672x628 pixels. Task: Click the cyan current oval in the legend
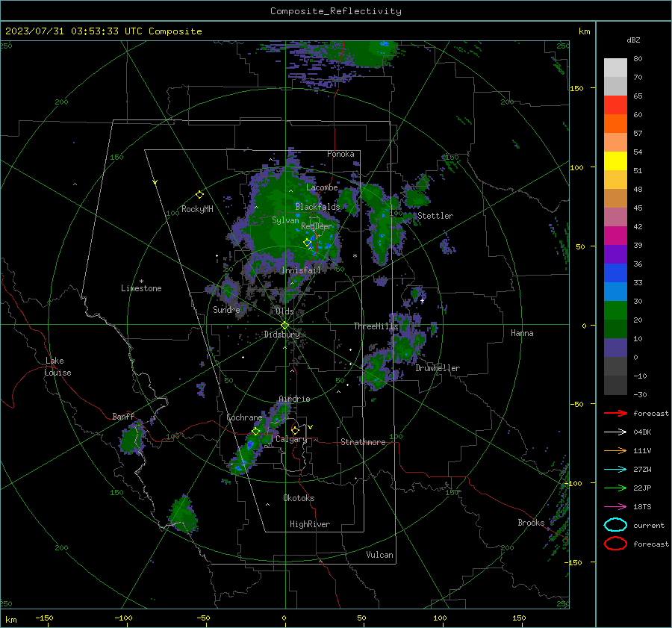[615, 525]
